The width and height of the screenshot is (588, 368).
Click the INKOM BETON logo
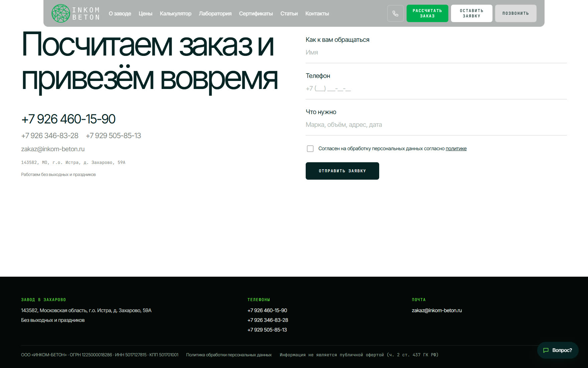tap(76, 13)
